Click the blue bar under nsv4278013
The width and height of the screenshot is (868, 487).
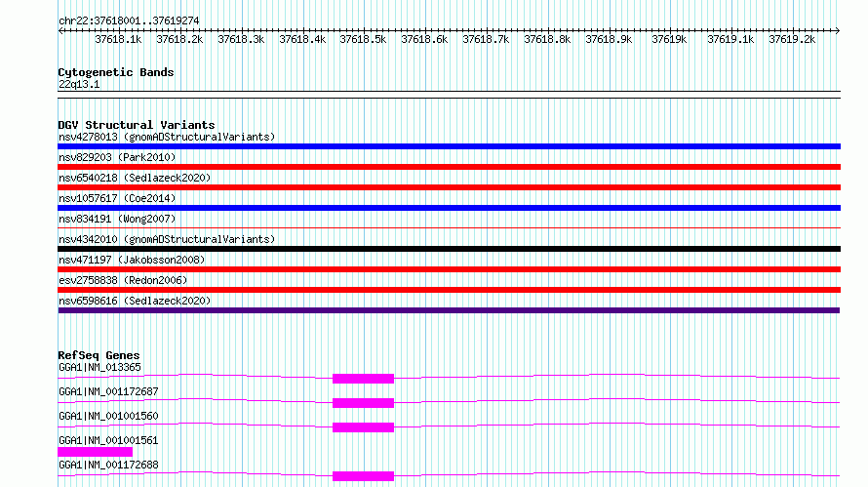pyautogui.click(x=449, y=146)
